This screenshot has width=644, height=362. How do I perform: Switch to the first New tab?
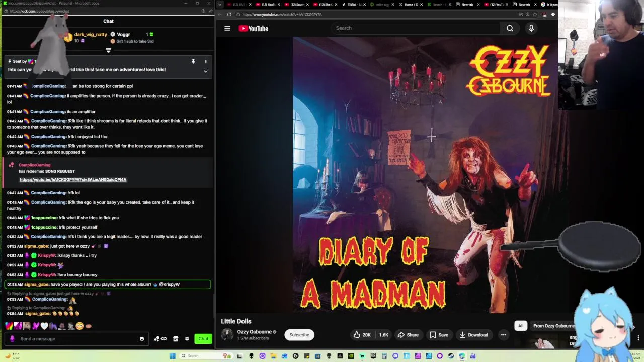(x=468, y=5)
